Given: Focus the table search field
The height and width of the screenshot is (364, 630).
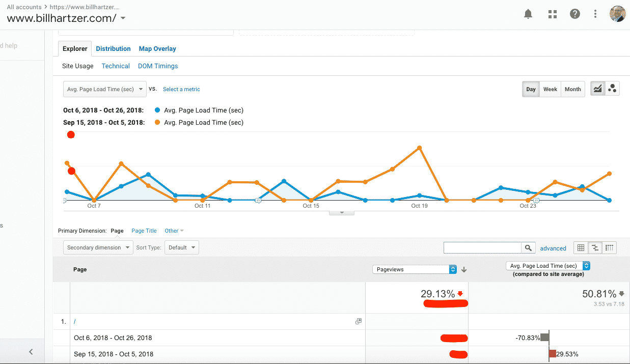Looking at the screenshot, I should (482, 247).
